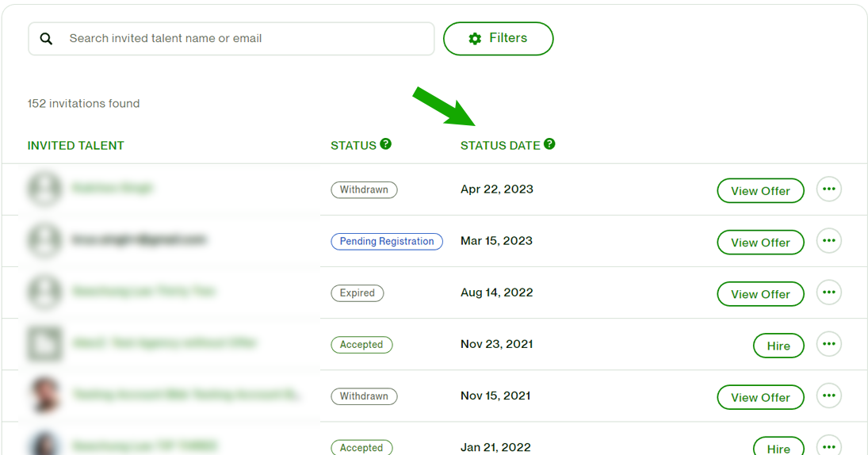Viewport: 868px width, 455px height.
Task: Click the Status Date help icon
Action: point(549,144)
